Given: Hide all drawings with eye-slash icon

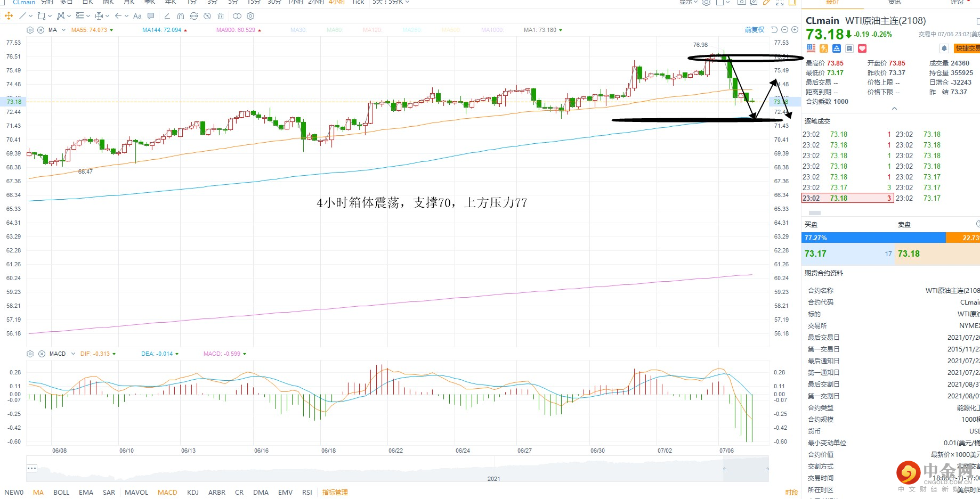Looking at the screenshot, I should [207, 16].
